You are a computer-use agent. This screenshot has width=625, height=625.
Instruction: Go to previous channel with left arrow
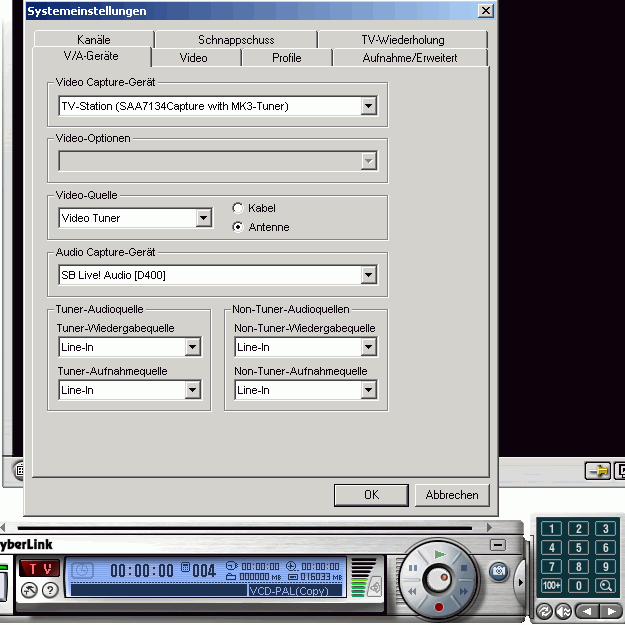click(x=586, y=611)
